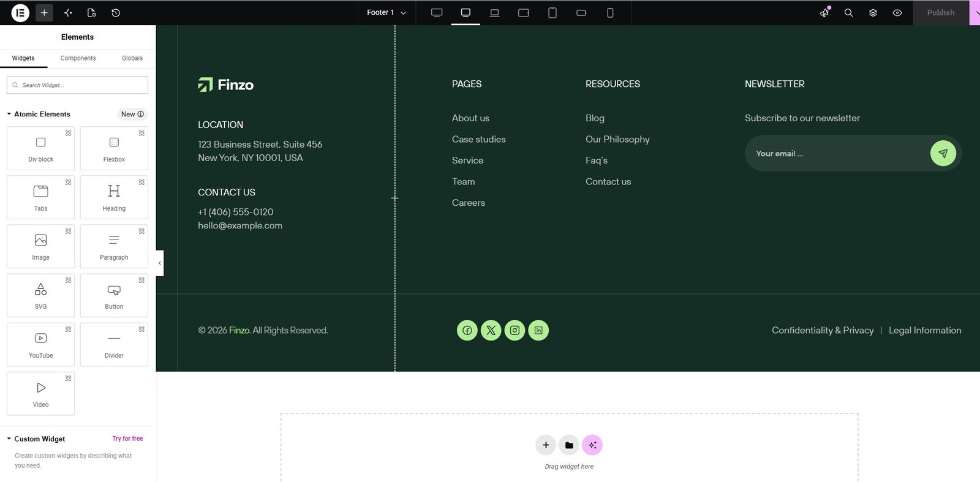Click the Service footer link
980x482 pixels.
click(x=467, y=160)
